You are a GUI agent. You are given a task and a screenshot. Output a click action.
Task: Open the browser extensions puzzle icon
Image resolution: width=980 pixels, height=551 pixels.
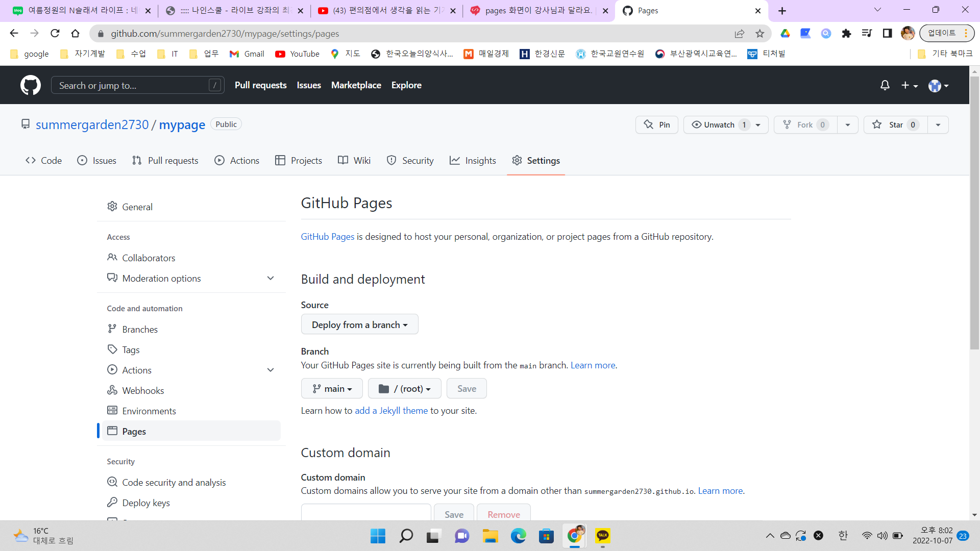pos(846,34)
